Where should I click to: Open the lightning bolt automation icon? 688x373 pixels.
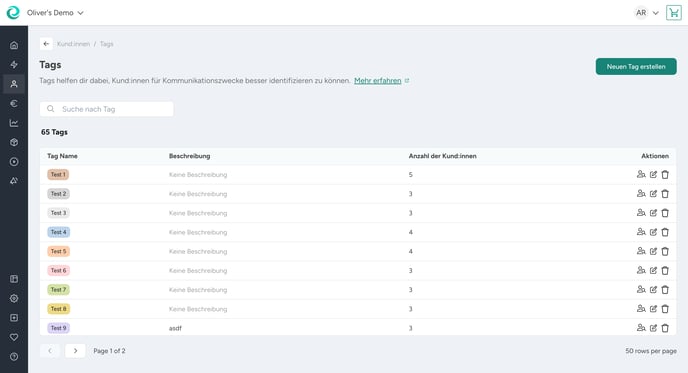(14, 65)
